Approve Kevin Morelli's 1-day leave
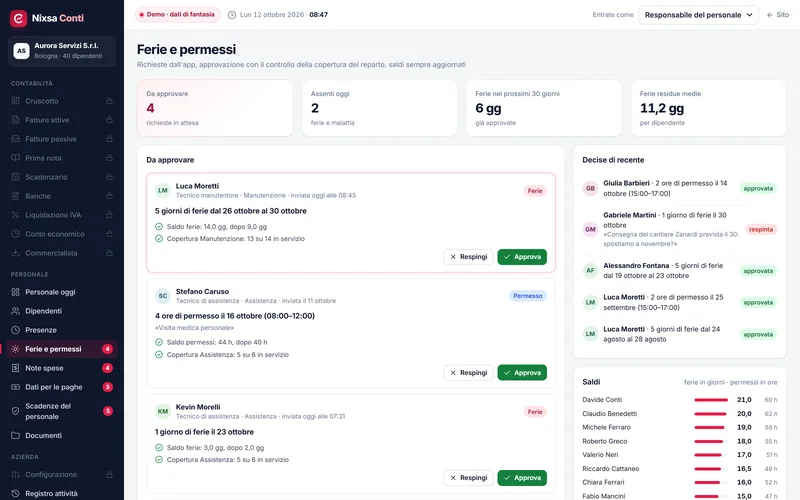Screen dimensions: 800x500 (x=522, y=478)
